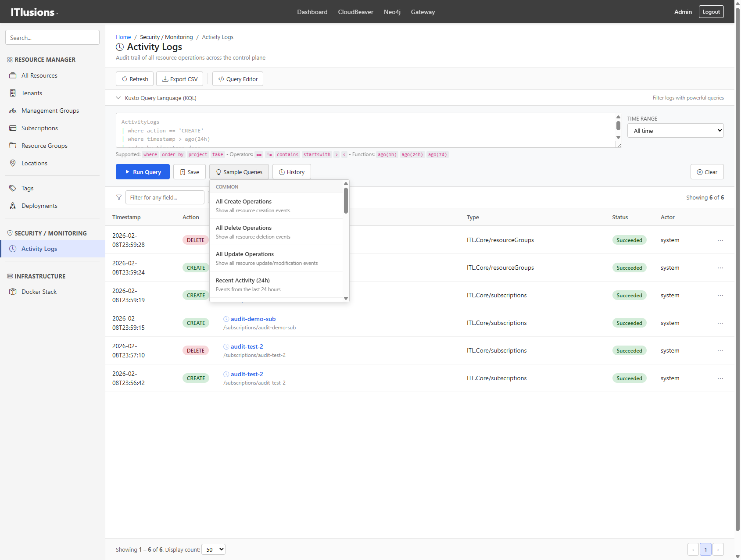Open the Resource Groups folder icon
Screen dimensions: 741x560
[13, 146]
